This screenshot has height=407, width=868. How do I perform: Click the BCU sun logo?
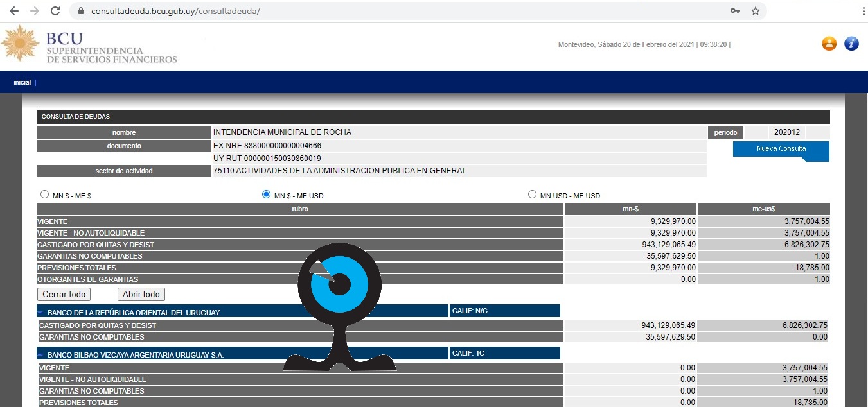click(x=21, y=44)
